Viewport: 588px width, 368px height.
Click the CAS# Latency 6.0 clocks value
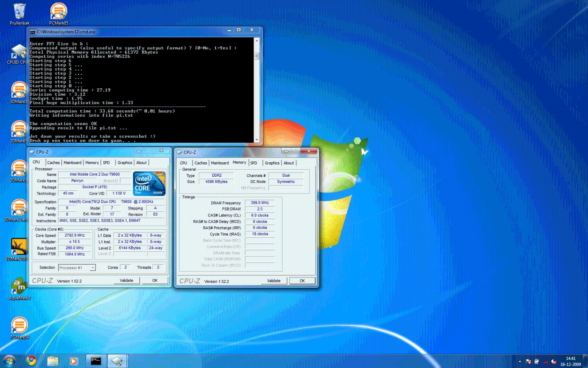(x=260, y=215)
